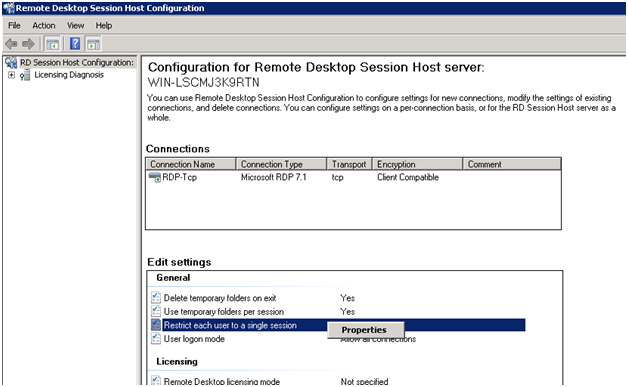Click the Not specified licensing value
Image resolution: width=628 pixels, height=387 pixels.
point(364,381)
